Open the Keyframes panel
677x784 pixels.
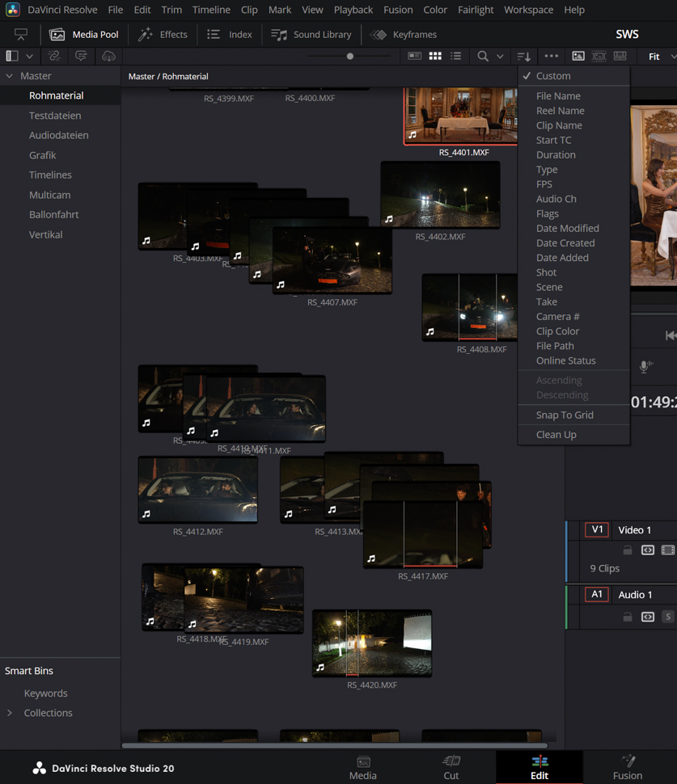404,35
